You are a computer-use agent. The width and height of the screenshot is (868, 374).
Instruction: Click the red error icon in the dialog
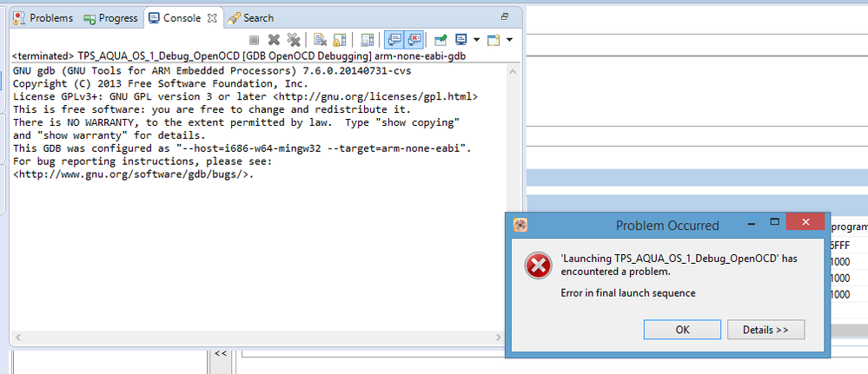point(538,267)
